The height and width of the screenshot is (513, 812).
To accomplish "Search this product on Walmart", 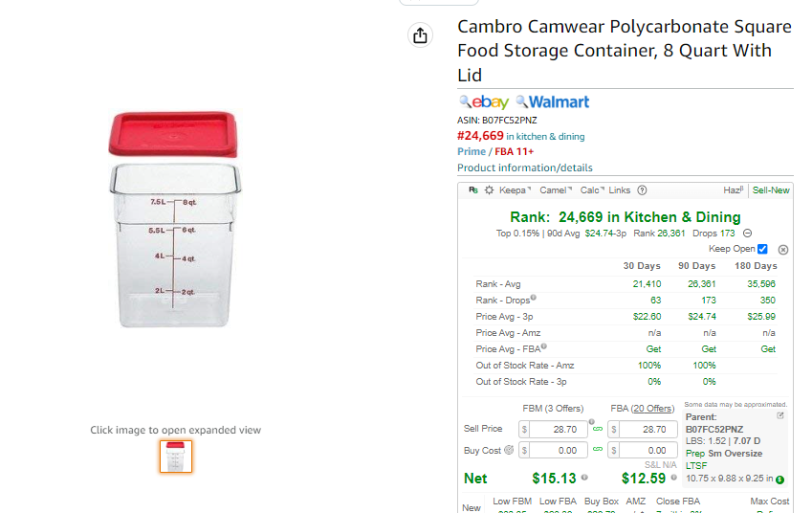I will pos(553,102).
